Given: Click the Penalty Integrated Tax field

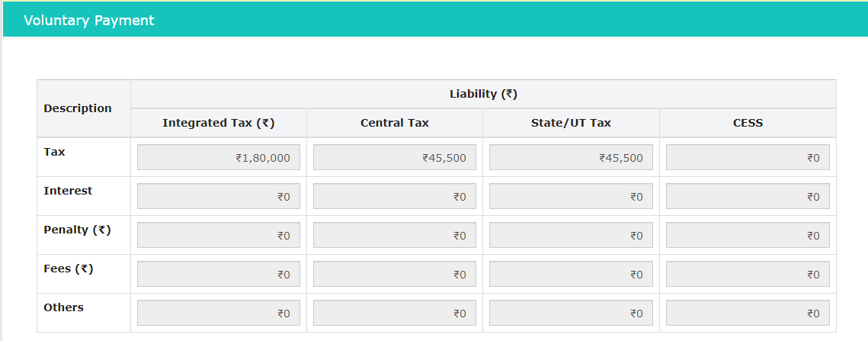Looking at the screenshot, I should point(219,235).
